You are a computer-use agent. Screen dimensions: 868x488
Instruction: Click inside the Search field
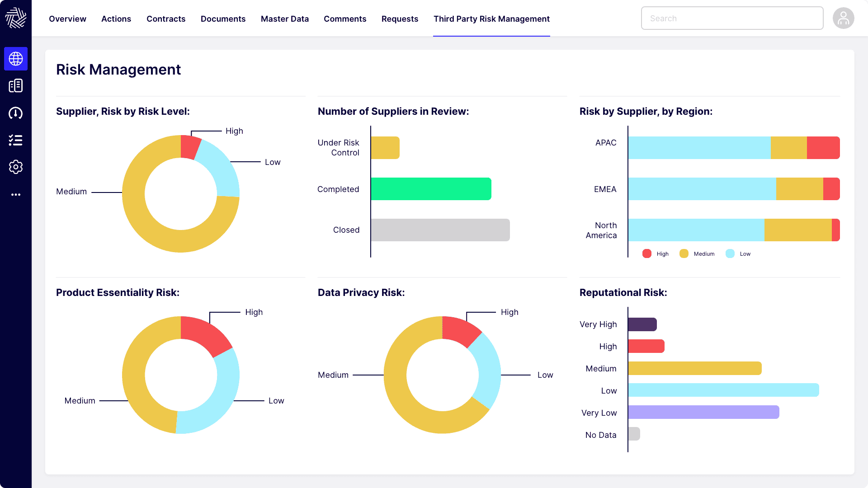[x=732, y=18]
